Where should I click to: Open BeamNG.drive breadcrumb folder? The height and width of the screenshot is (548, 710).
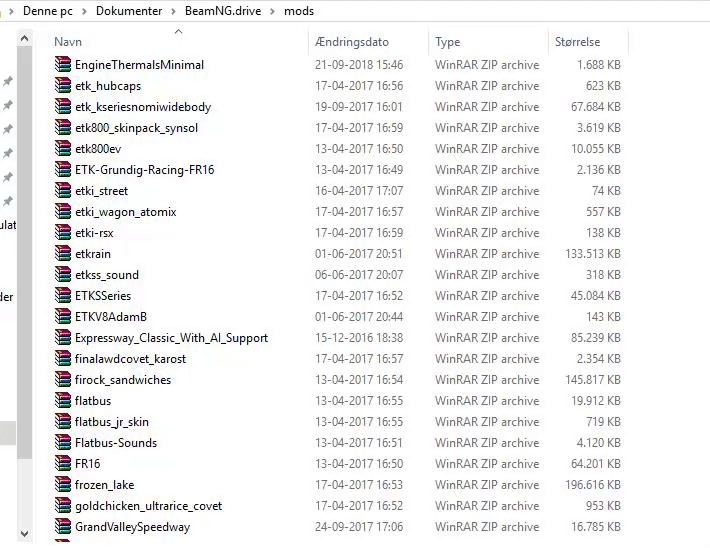[x=223, y=11]
